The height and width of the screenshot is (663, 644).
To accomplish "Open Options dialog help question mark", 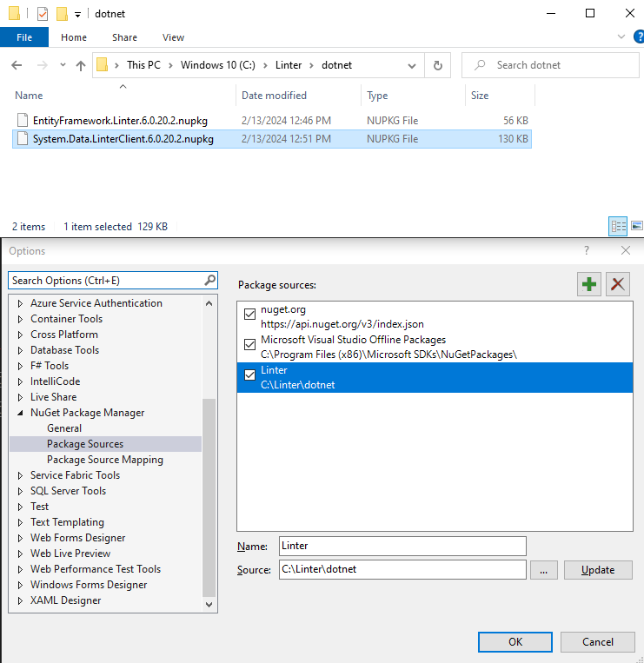I will pyautogui.click(x=587, y=250).
